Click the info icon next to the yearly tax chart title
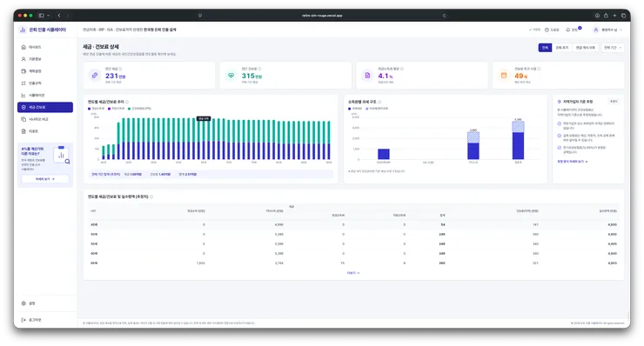This screenshot has width=644, height=346. [x=127, y=102]
